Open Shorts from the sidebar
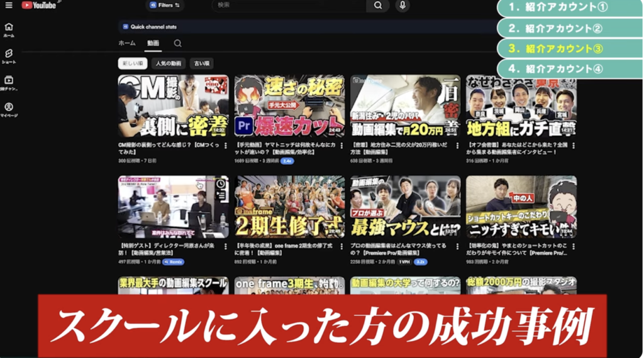 pos(9,57)
